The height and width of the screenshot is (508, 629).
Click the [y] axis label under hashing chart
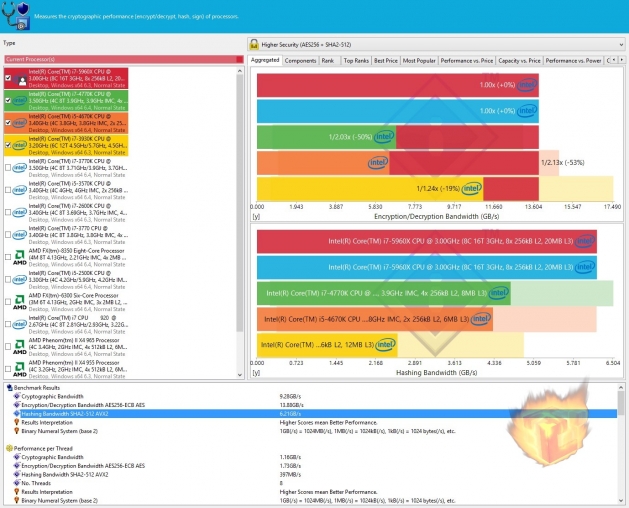[256, 373]
